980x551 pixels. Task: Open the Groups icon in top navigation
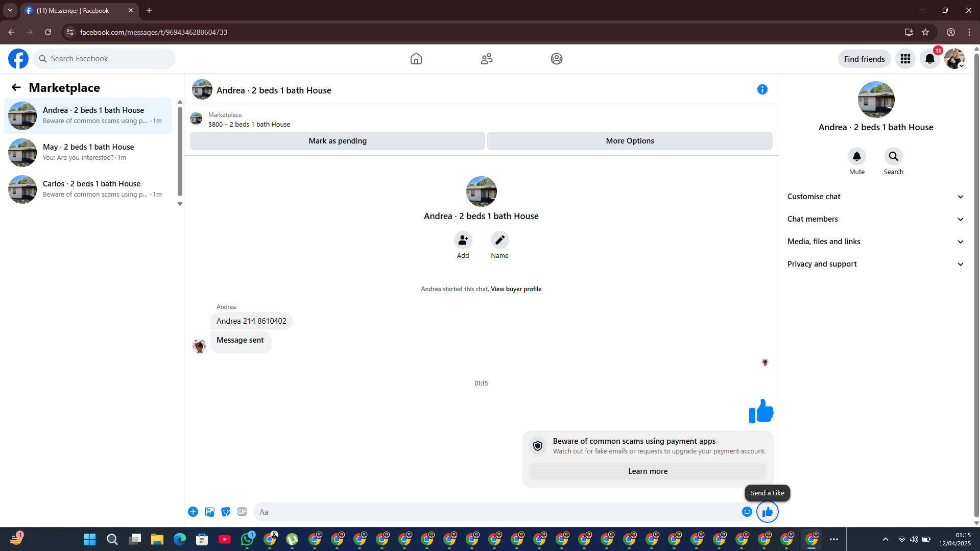click(x=557, y=59)
